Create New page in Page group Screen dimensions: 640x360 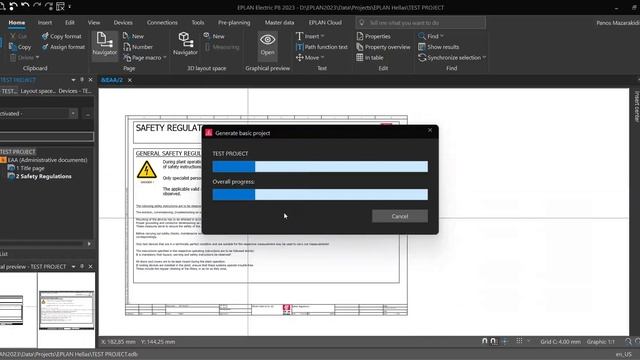133,36
